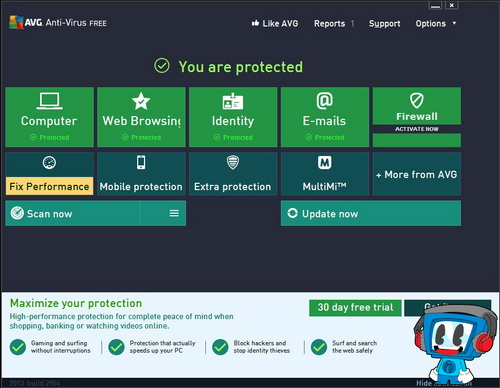Open the Reports menu
500x388 pixels.
[x=329, y=24]
